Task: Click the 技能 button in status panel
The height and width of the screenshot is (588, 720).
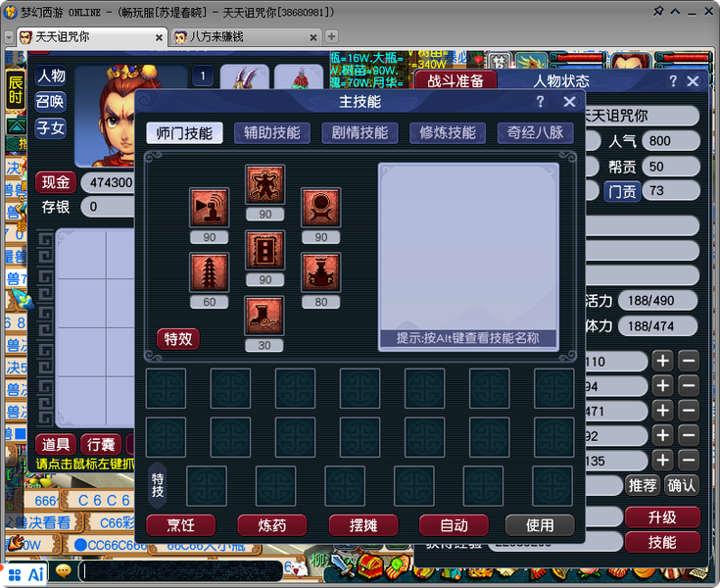Action: pos(662,543)
